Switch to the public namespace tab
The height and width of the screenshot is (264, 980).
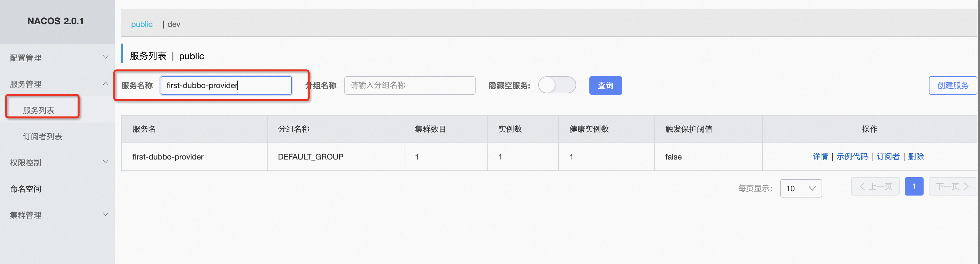coord(141,24)
